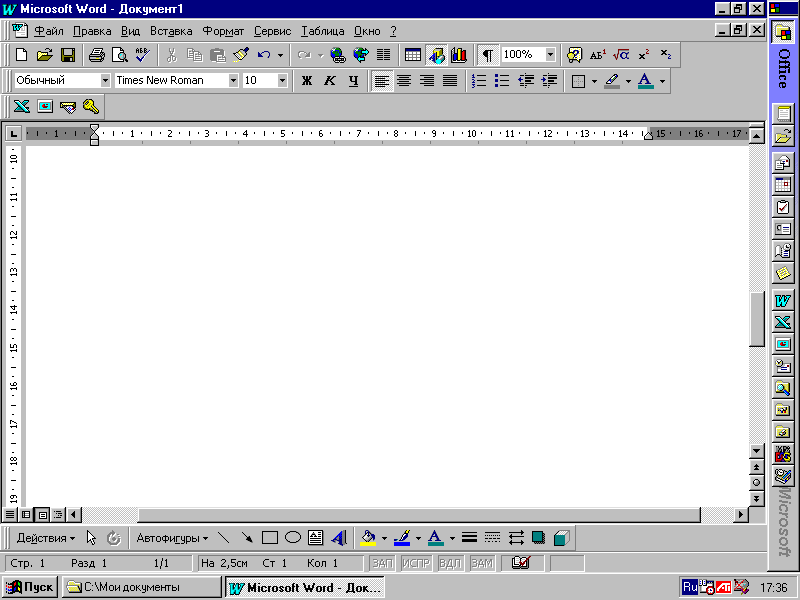Open the Правка menu
This screenshot has height=600, width=800.
pyautogui.click(x=92, y=31)
